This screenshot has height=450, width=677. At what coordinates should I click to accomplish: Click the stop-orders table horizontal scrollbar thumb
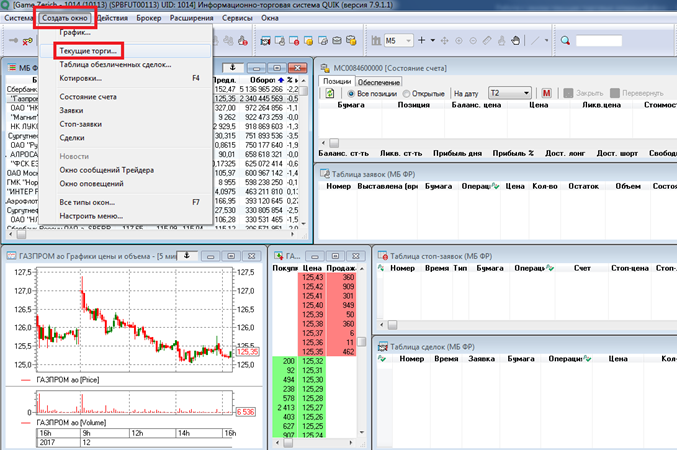tap(392, 325)
